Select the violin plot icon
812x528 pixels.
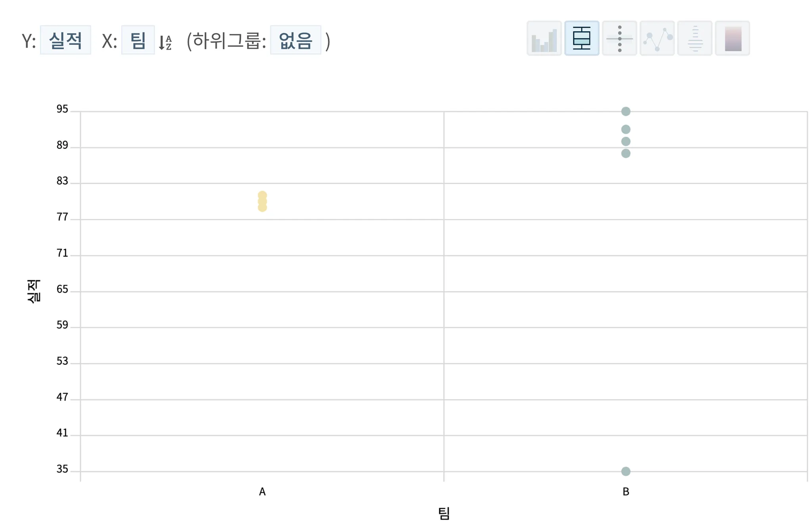click(x=695, y=38)
